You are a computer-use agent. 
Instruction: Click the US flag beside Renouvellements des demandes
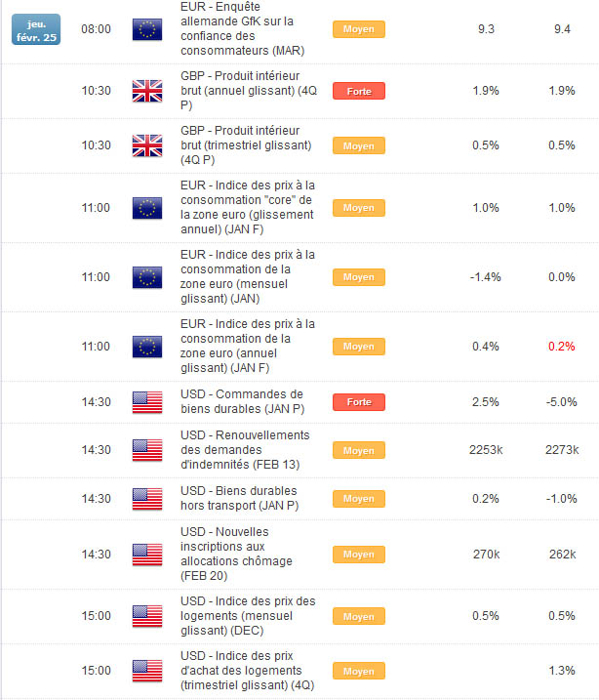tap(147, 450)
